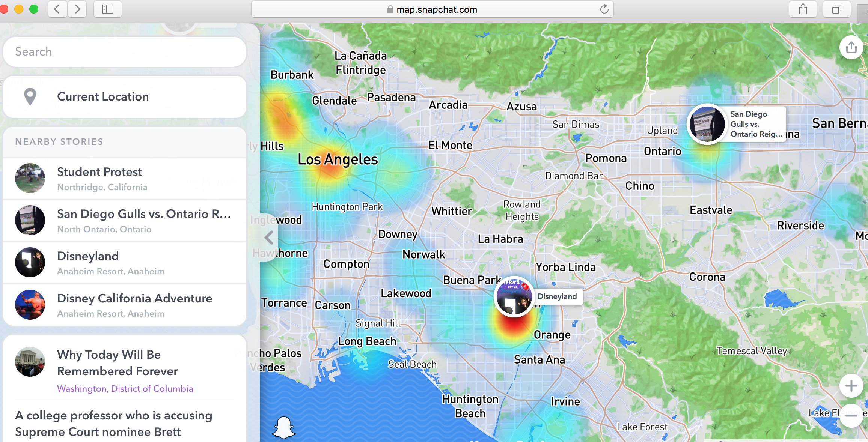This screenshot has height=442, width=868.
Task: Open Disneyland story bubble on map
Action: click(x=514, y=297)
